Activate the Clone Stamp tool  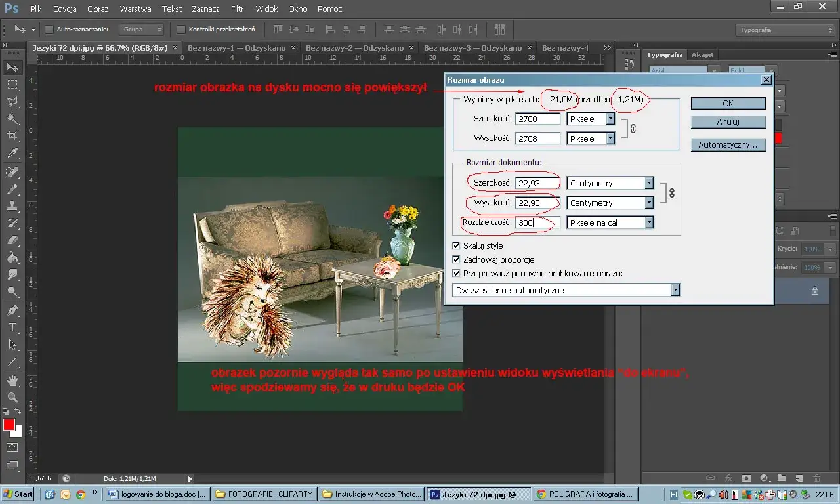click(x=12, y=205)
